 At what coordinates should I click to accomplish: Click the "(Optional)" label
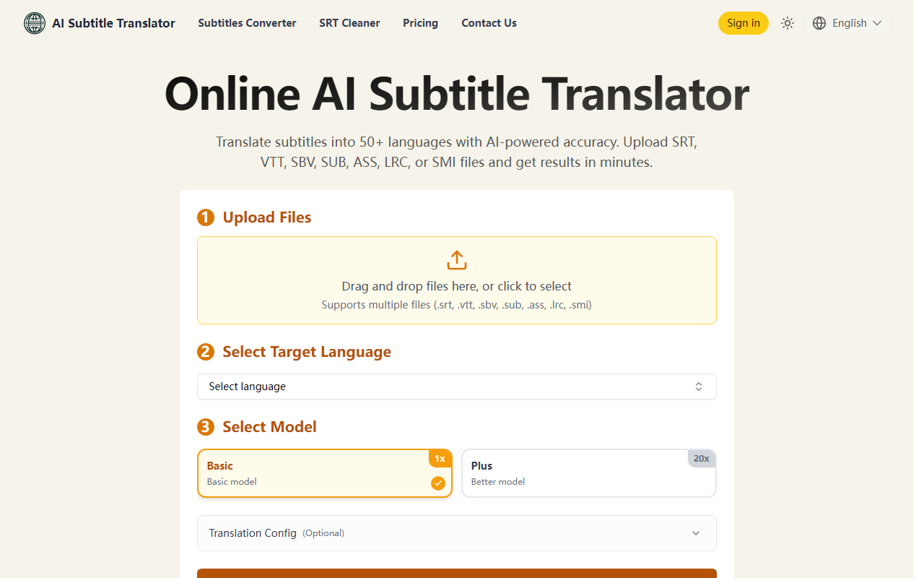(x=323, y=533)
